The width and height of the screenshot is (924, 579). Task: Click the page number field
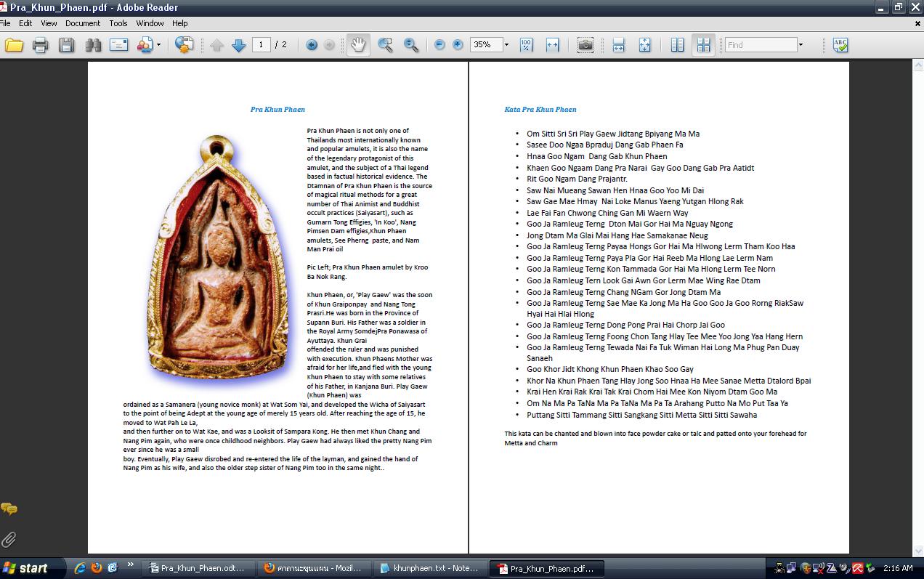262,45
